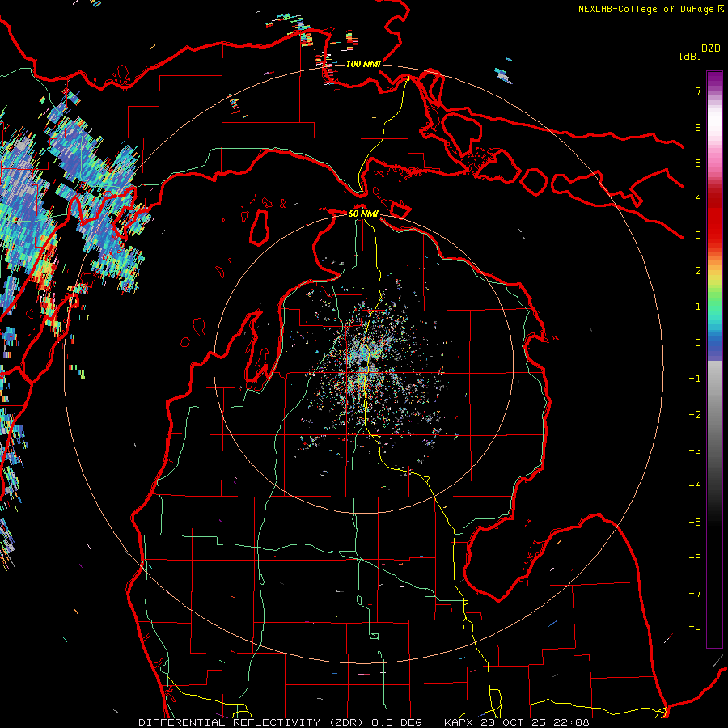
Task: Click the TH label on the color scale
Action: pos(695,630)
